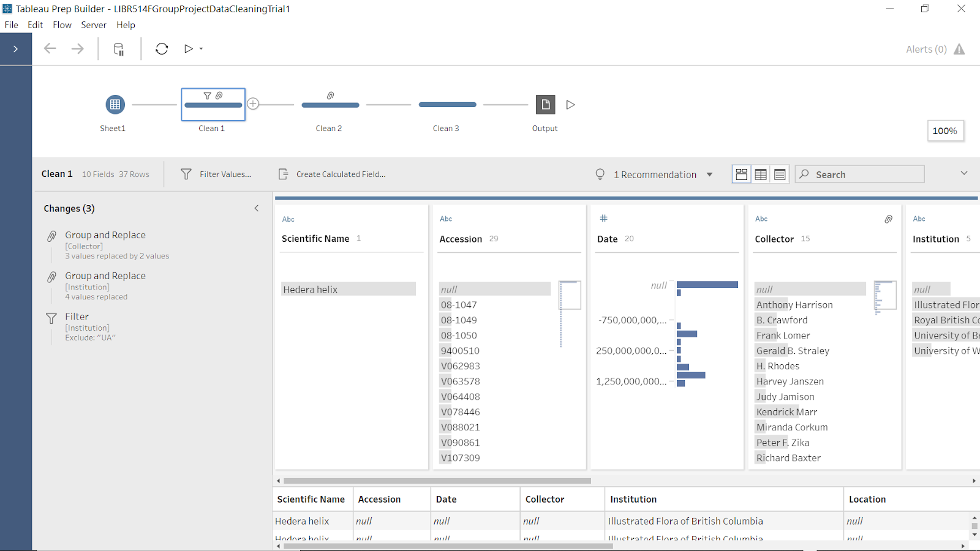980x551 pixels.
Task: Open the Flow menu
Action: 62,25
